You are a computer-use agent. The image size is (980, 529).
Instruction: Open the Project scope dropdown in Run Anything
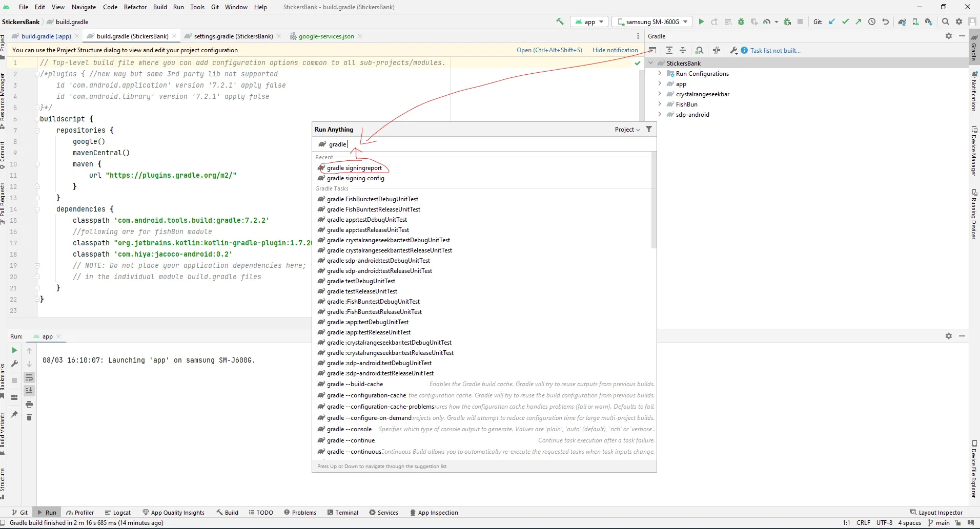tap(627, 130)
